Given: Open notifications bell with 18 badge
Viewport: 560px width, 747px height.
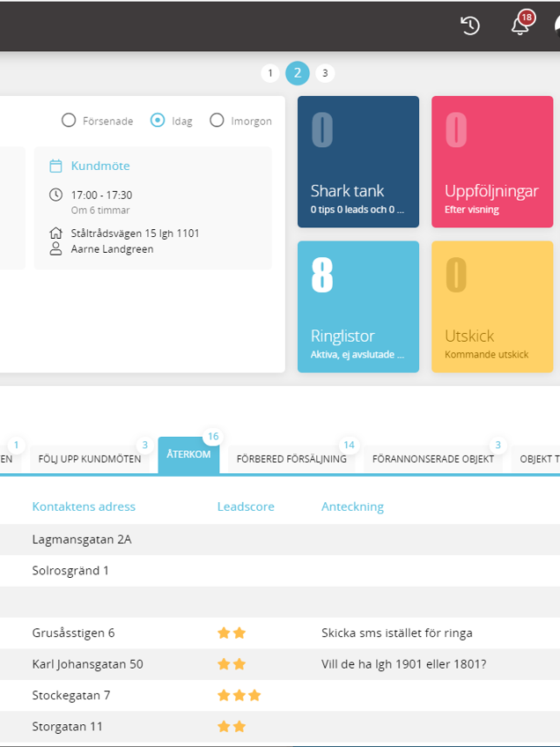Looking at the screenshot, I should 520,26.
